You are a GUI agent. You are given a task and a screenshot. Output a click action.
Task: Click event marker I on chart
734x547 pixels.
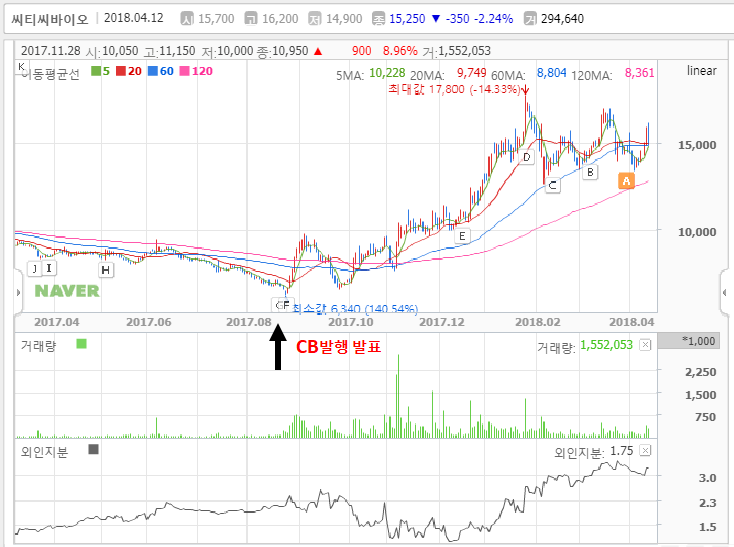pyautogui.click(x=49, y=268)
